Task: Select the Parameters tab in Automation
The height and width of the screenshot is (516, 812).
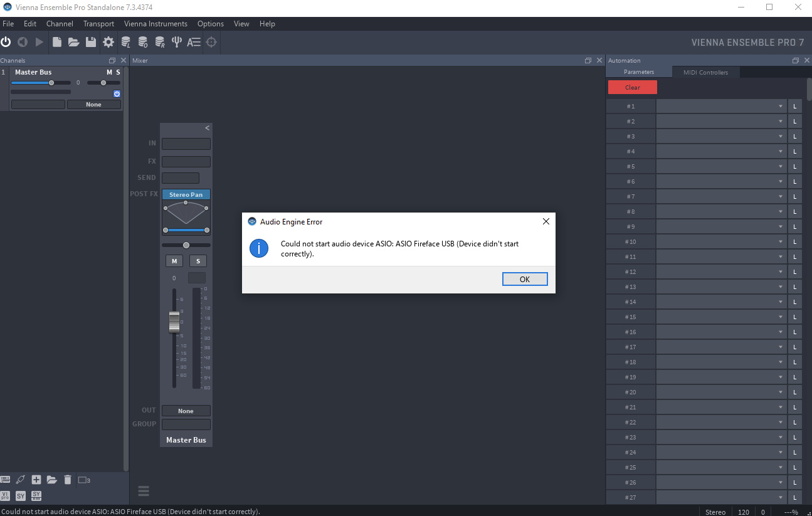Action: pyautogui.click(x=639, y=72)
